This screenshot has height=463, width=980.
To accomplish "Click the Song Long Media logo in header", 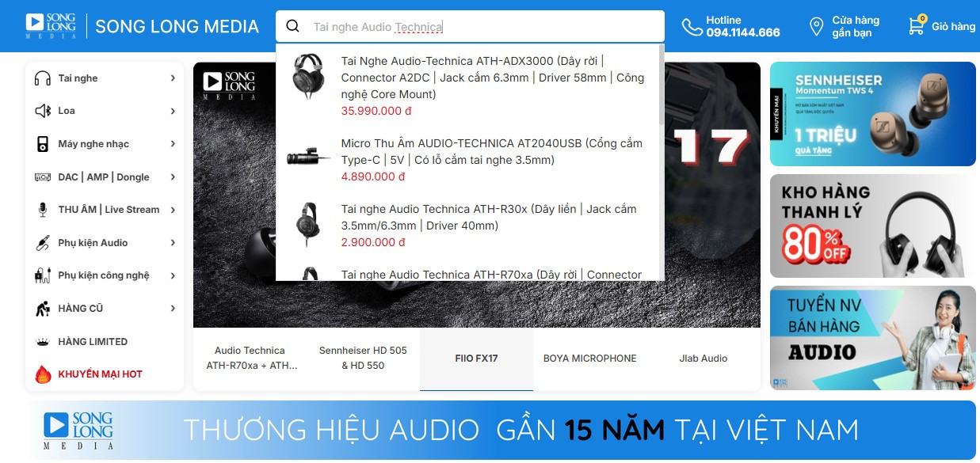I will click(51, 26).
